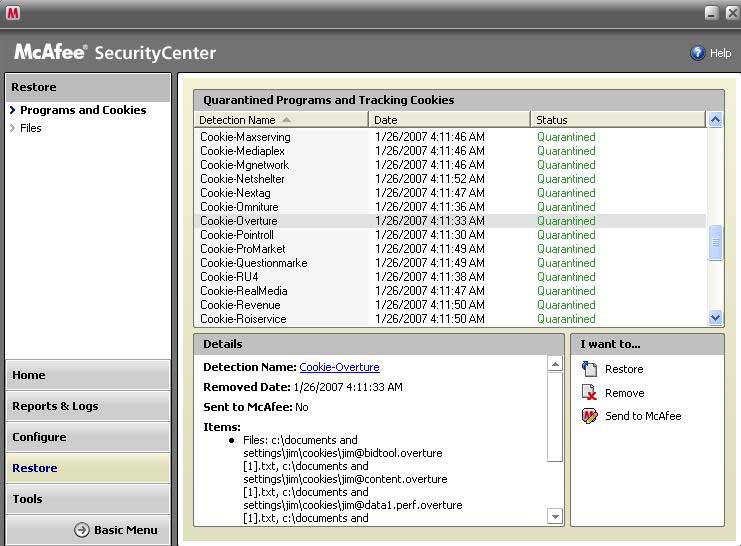
Task: Select Files in the Restore sidebar
Action: pyautogui.click(x=31, y=128)
